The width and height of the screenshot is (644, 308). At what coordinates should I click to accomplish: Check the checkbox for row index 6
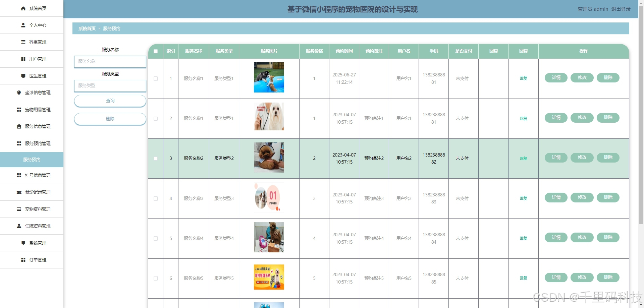[x=156, y=278]
